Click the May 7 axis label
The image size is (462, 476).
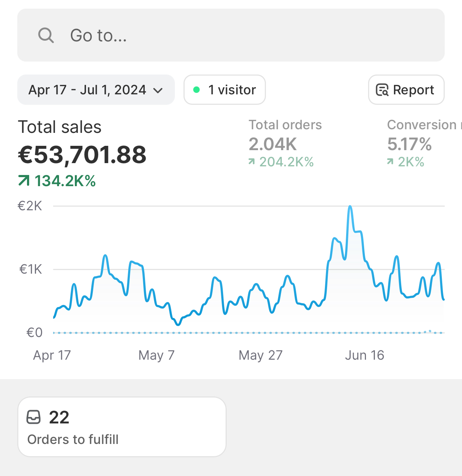157,355
